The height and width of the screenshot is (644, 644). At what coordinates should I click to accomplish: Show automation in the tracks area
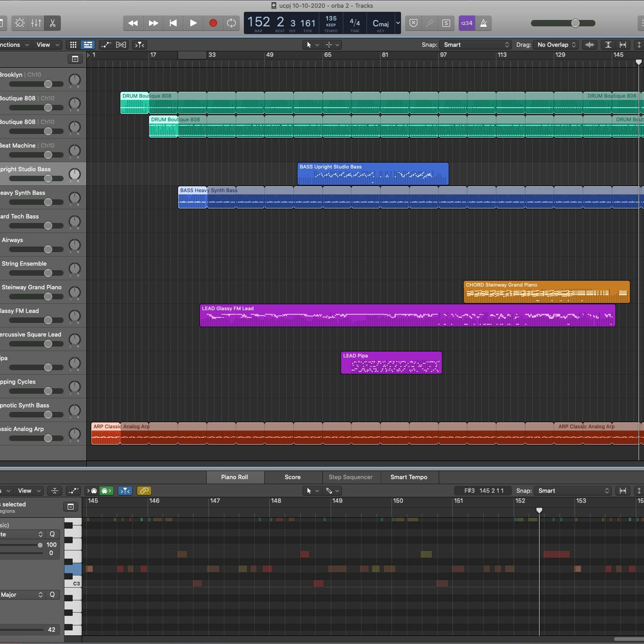pos(106,45)
